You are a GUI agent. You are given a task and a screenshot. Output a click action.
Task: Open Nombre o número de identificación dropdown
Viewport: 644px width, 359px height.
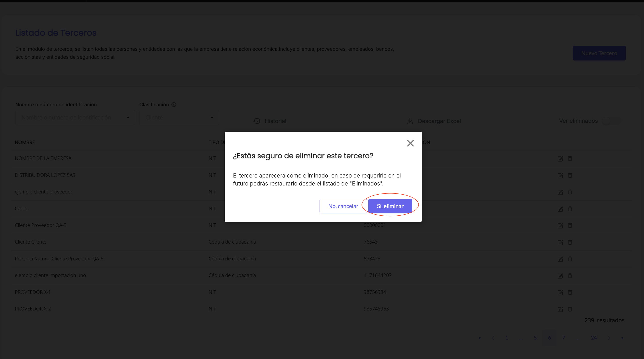(75, 117)
